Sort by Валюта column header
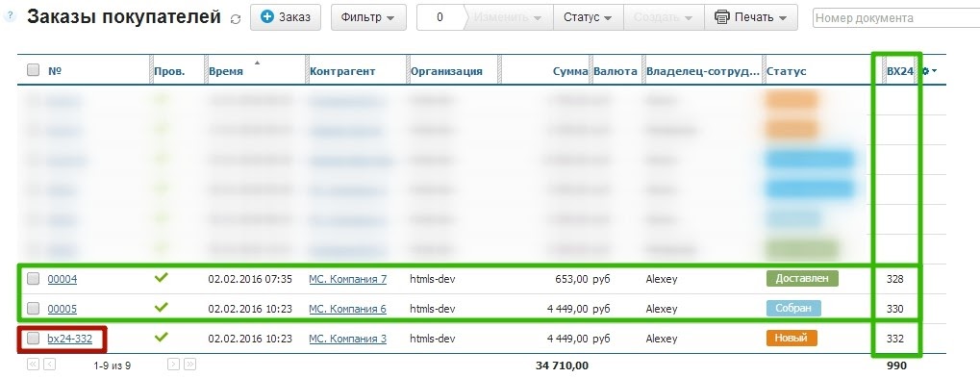 point(616,71)
